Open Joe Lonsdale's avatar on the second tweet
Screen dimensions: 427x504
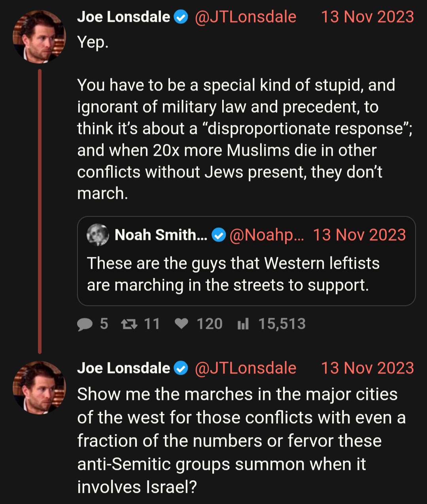point(40,388)
